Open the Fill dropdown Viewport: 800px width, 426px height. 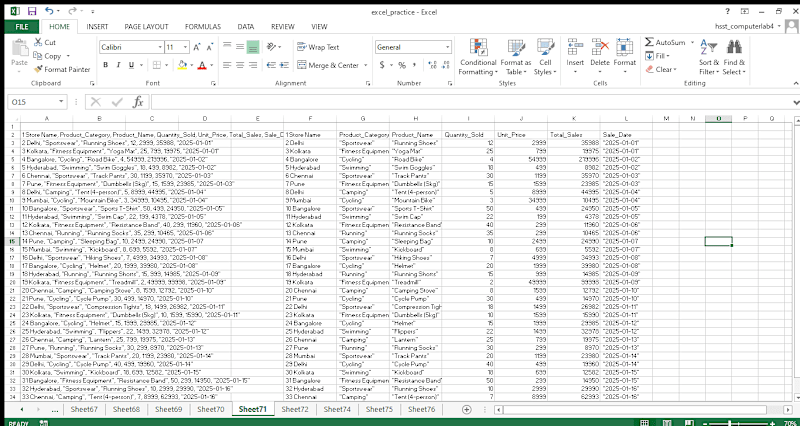pyautogui.click(x=658, y=56)
